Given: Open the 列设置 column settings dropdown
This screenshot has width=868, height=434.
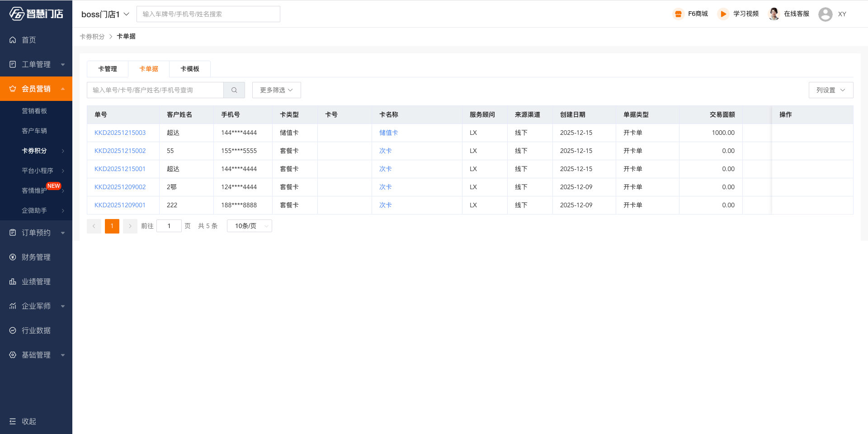Looking at the screenshot, I should click(x=830, y=90).
